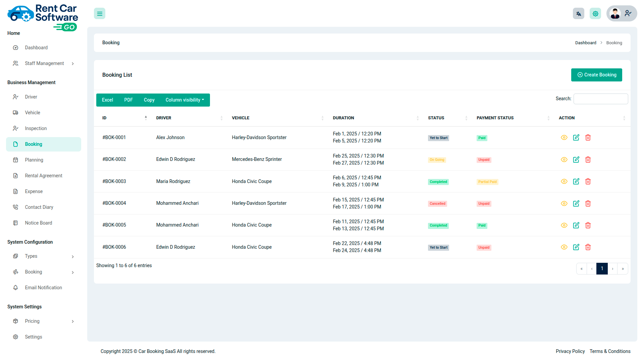Viewport: 644px width, 362px height.
Task: Sort the table by Vehicle column
Action: click(276, 118)
